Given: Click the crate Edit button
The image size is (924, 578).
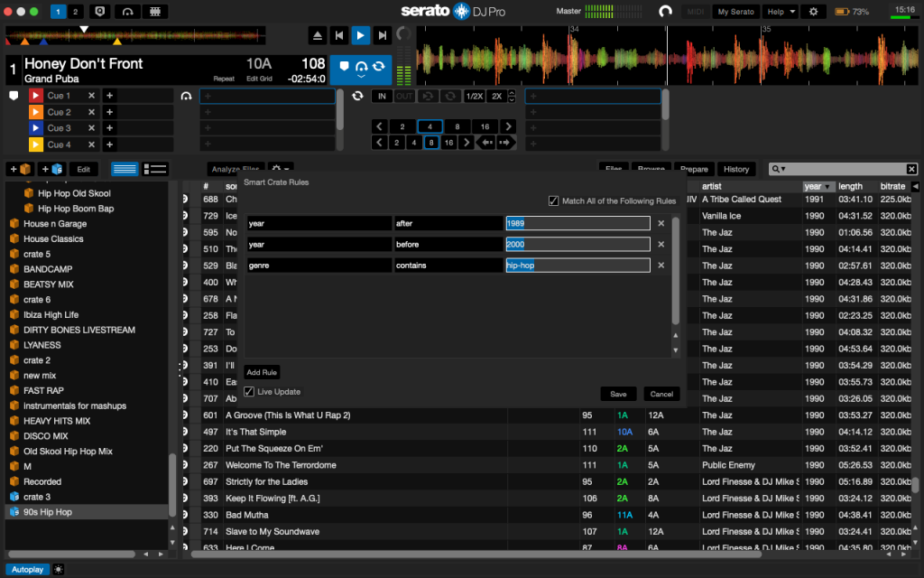Looking at the screenshot, I should point(84,169).
